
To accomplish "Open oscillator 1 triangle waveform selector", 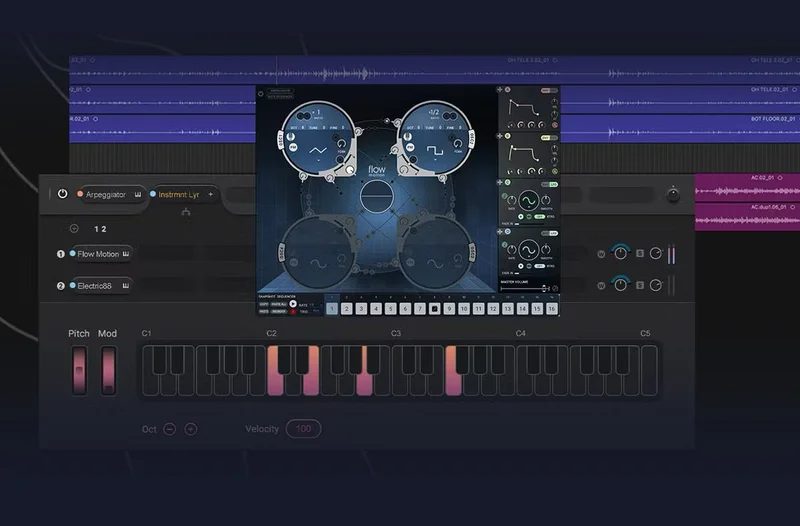I will [x=318, y=152].
